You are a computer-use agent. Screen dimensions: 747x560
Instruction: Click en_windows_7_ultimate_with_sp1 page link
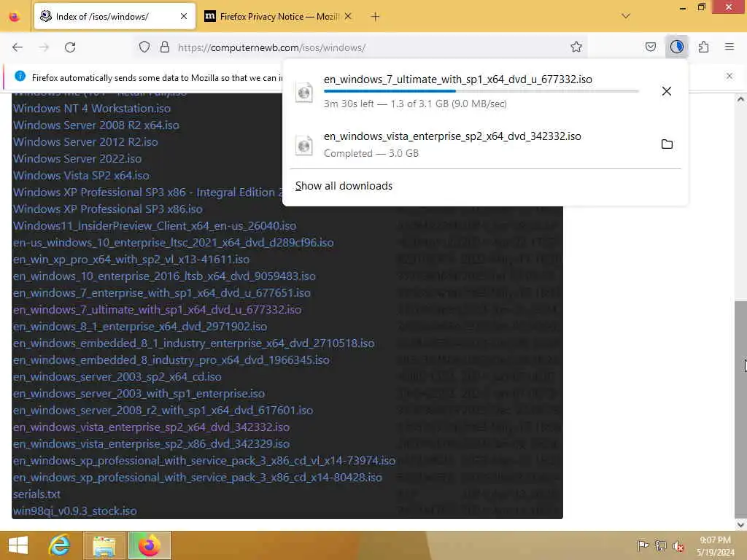tap(157, 309)
